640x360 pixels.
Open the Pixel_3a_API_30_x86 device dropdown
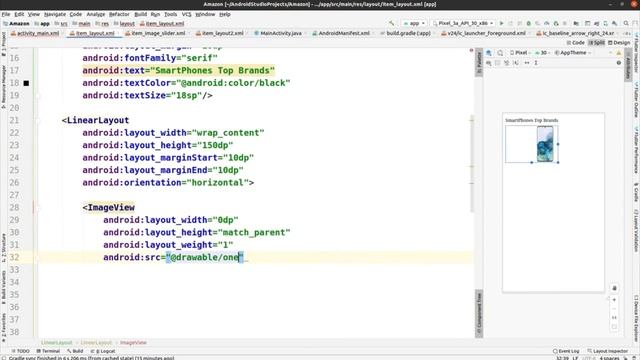(463, 23)
